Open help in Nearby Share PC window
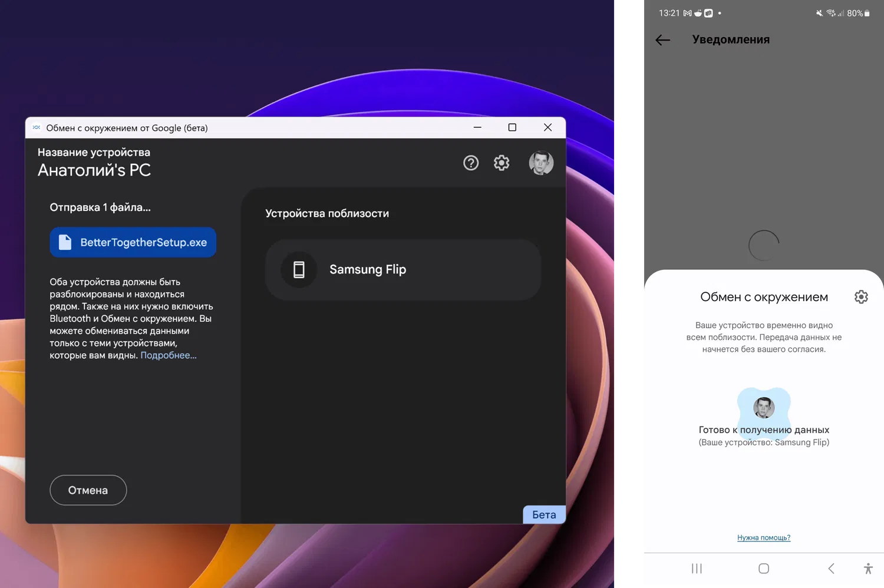Viewport: 884px width, 588px height. click(x=471, y=163)
